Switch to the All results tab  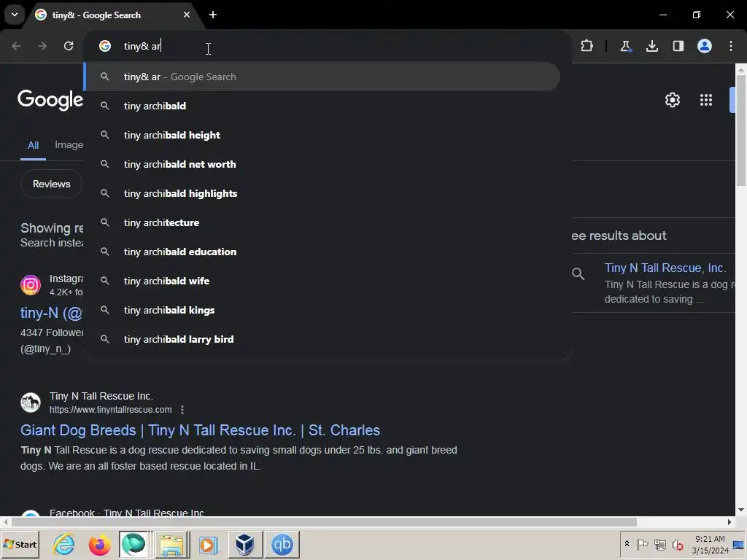tap(33, 145)
